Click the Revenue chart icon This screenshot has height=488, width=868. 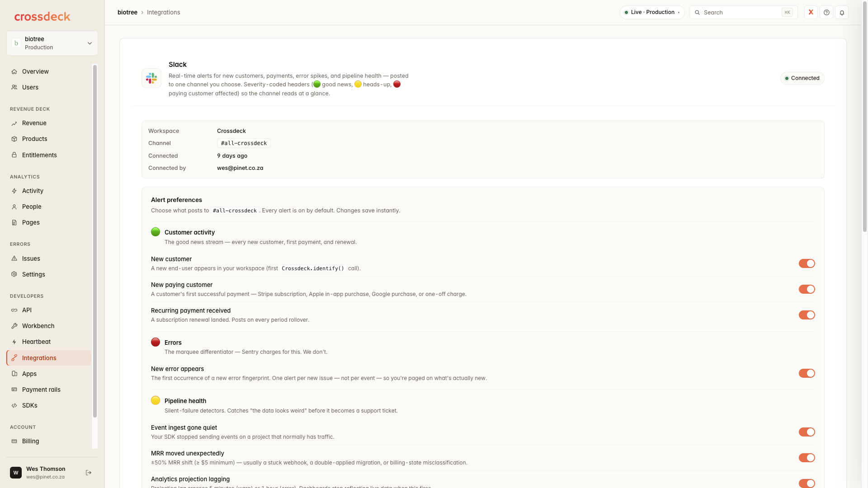(14, 123)
